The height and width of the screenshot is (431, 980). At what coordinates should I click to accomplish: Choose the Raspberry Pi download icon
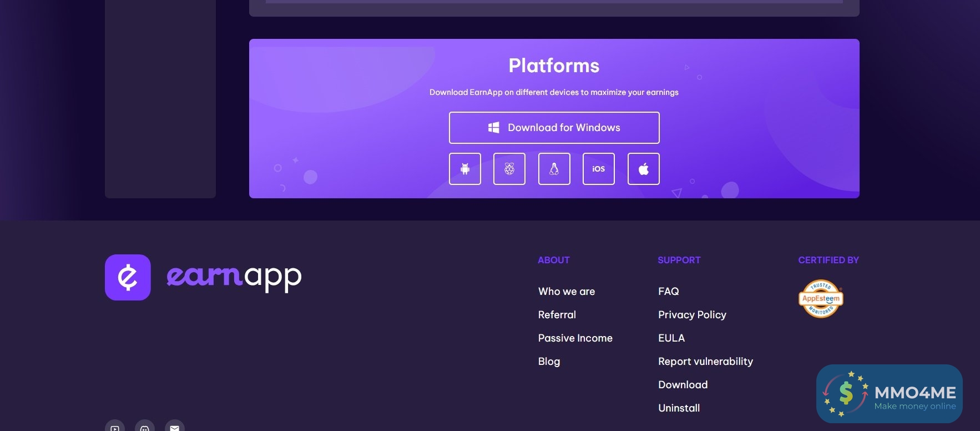point(509,169)
